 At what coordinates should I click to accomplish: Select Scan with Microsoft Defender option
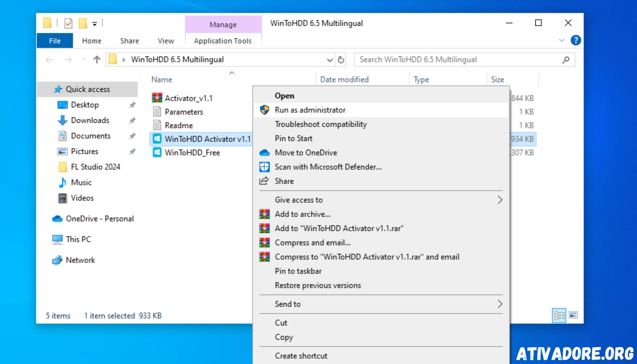point(328,166)
